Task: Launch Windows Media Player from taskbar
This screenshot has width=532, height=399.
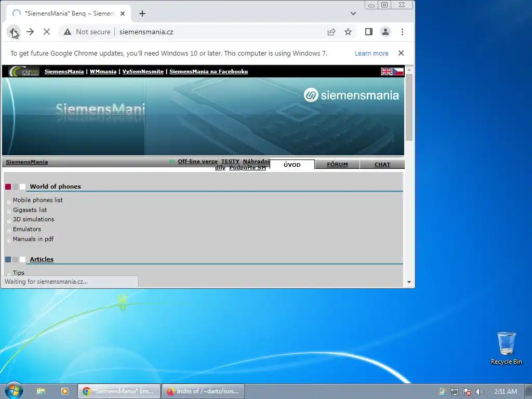Action: pos(65,391)
